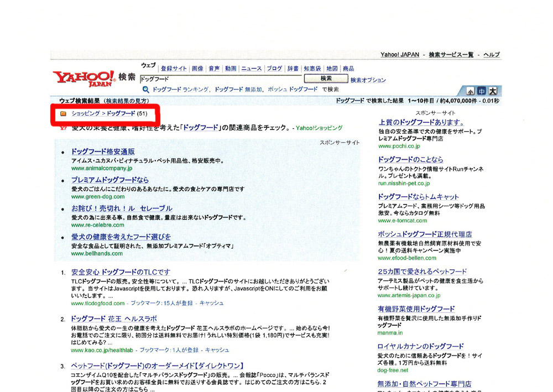Open cache link for kao.co.jp/healthlab result
Viewport: 553px width, 392px height.
pos(217,350)
